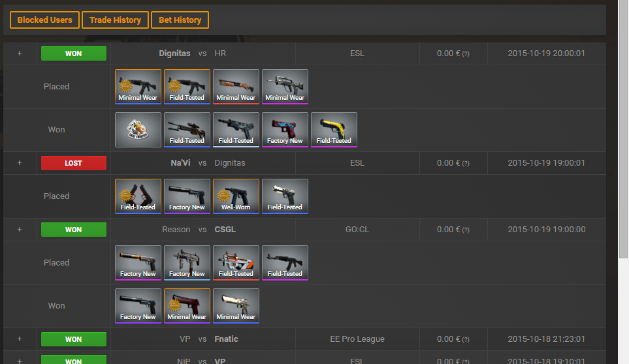Expand the Na'Vi vs Dignitas bet row

click(x=20, y=163)
